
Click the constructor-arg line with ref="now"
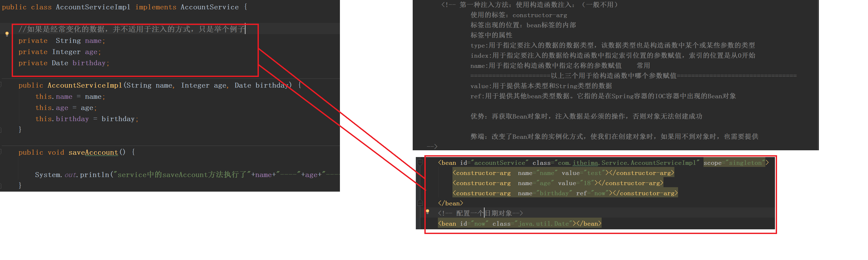565,193
